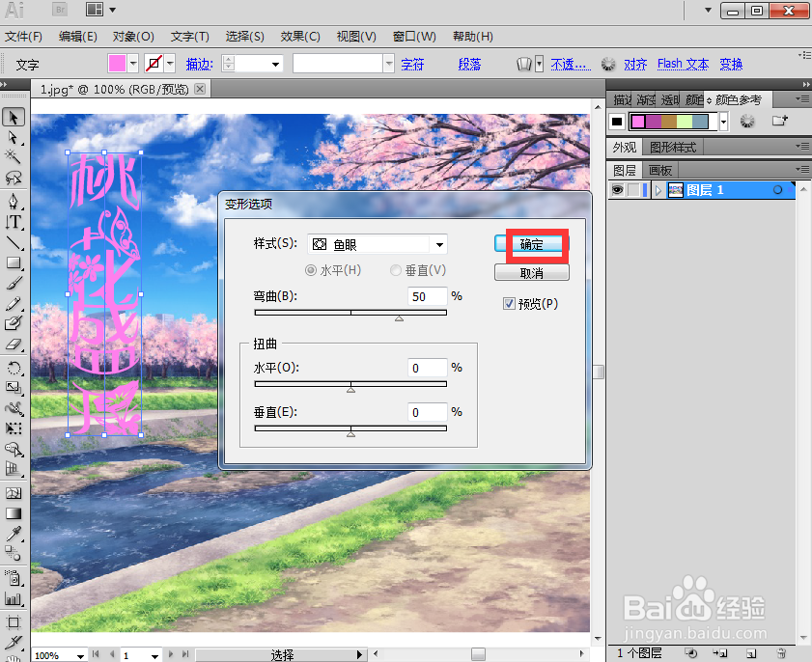Select the Perspective Grid tool

click(x=14, y=469)
